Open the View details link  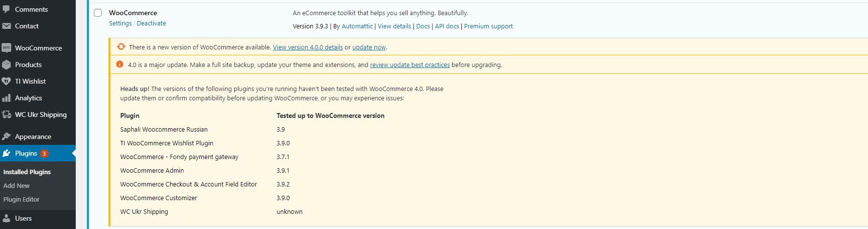click(394, 26)
